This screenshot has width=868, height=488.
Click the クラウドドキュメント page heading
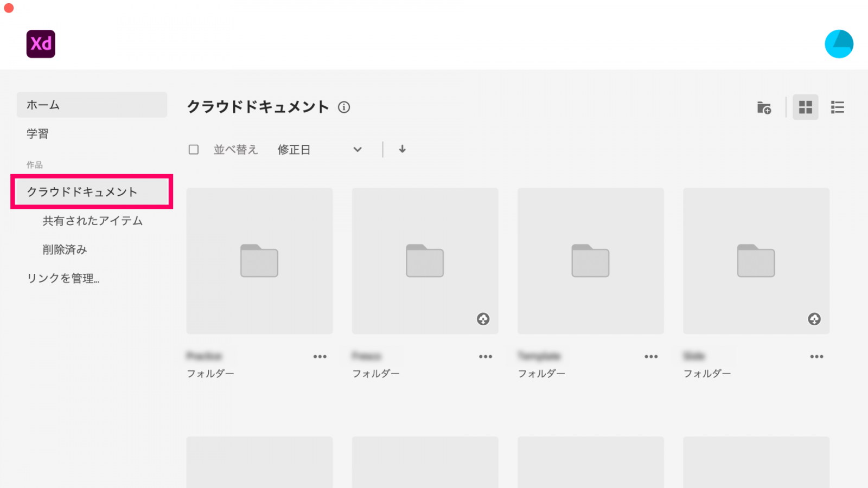(258, 107)
